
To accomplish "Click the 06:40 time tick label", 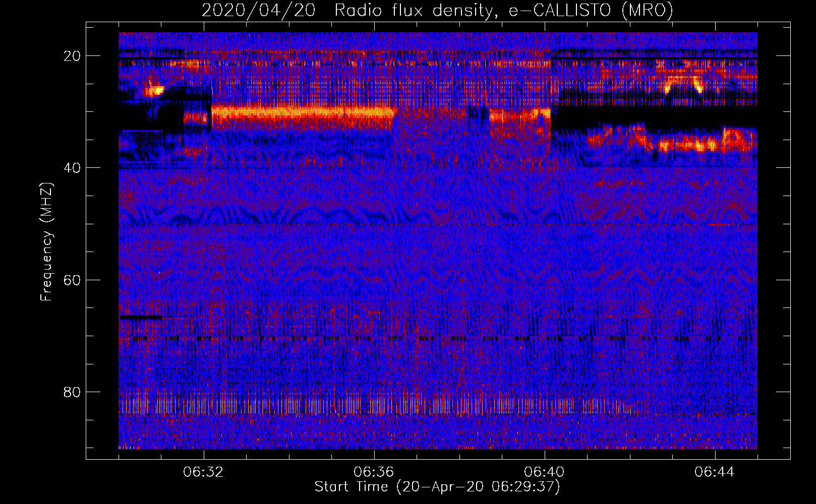I will point(544,472).
